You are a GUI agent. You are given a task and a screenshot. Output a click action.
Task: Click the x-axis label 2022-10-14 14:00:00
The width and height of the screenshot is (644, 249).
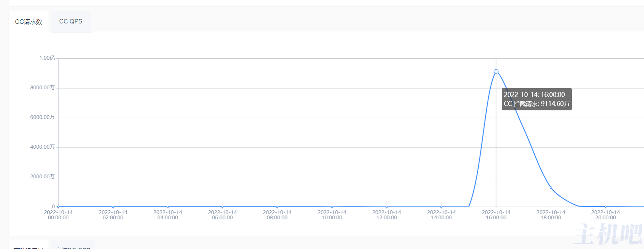(x=441, y=215)
